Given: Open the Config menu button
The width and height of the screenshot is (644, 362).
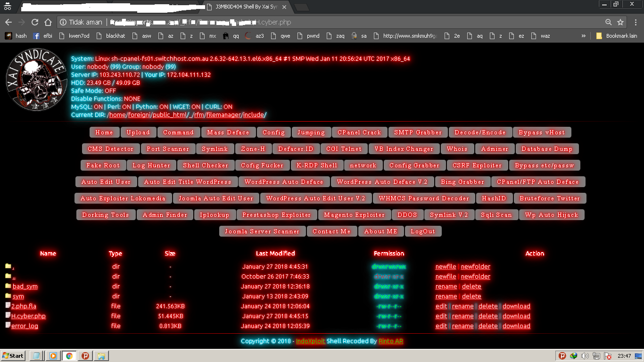Looking at the screenshot, I should point(274,132).
